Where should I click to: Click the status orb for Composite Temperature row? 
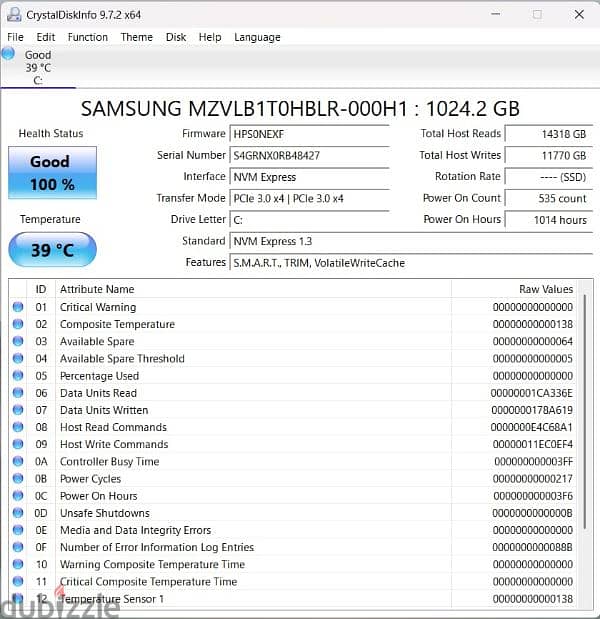pos(18,324)
